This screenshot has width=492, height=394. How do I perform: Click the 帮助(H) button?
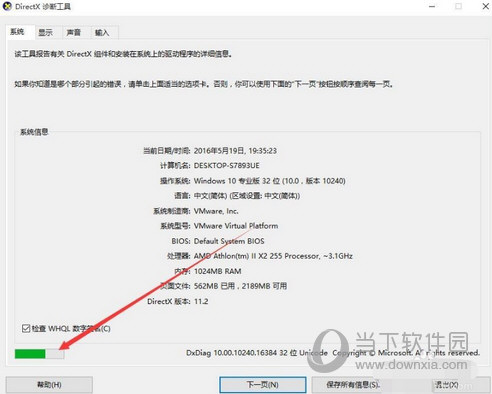point(49,385)
